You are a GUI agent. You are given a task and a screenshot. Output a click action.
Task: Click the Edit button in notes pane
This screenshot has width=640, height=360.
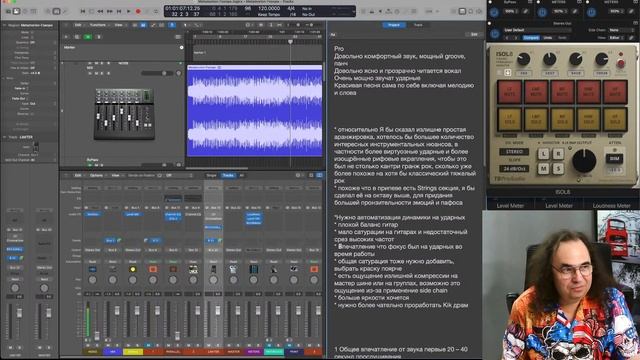(x=474, y=35)
